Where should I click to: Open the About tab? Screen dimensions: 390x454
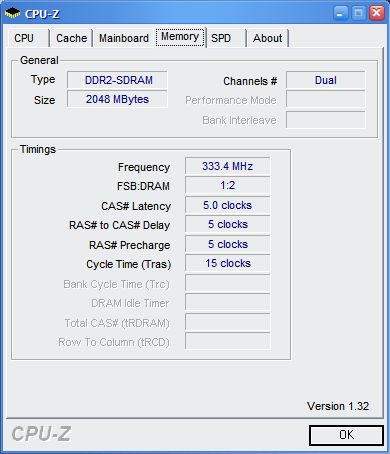267,38
